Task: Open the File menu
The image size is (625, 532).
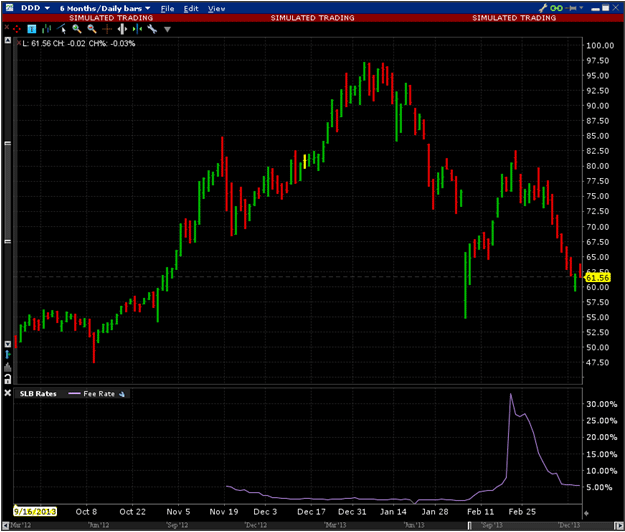Action: coord(168,7)
